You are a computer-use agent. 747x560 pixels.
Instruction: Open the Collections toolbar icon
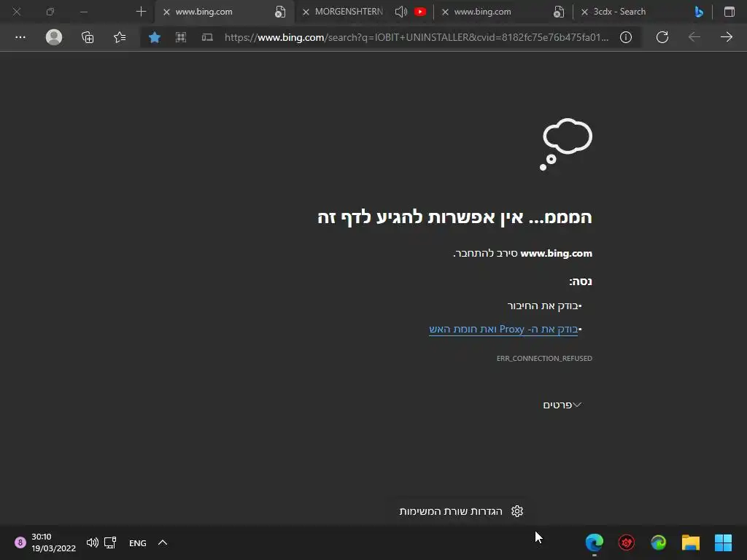pos(88,37)
